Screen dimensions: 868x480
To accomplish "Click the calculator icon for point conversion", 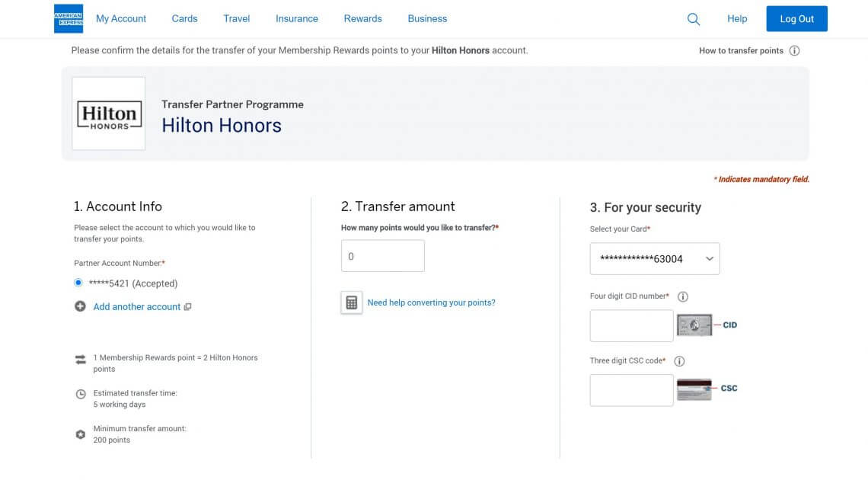I will click(x=351, y=302).
